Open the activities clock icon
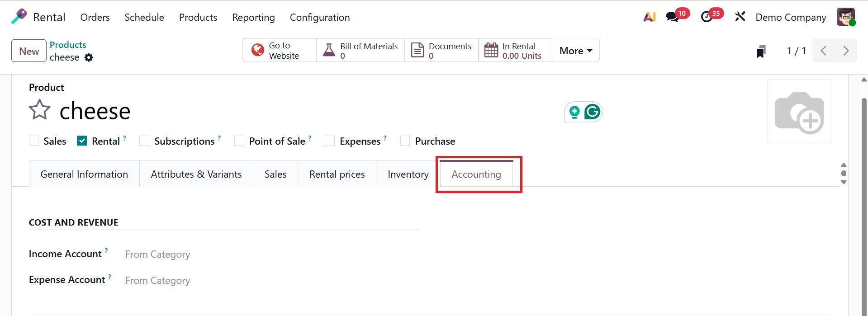This screenshot has height=316, width=868. [707, 17]
